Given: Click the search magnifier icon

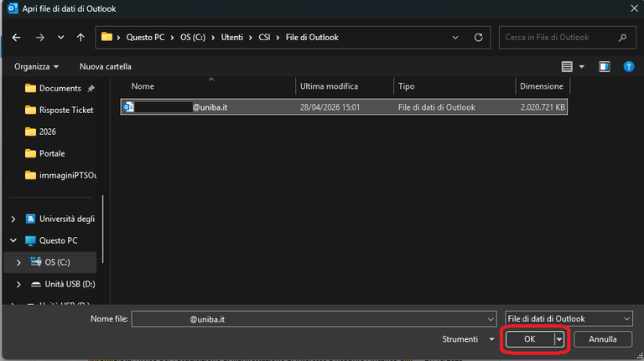Looking at the screenshot, I should [x=622, y=38].
